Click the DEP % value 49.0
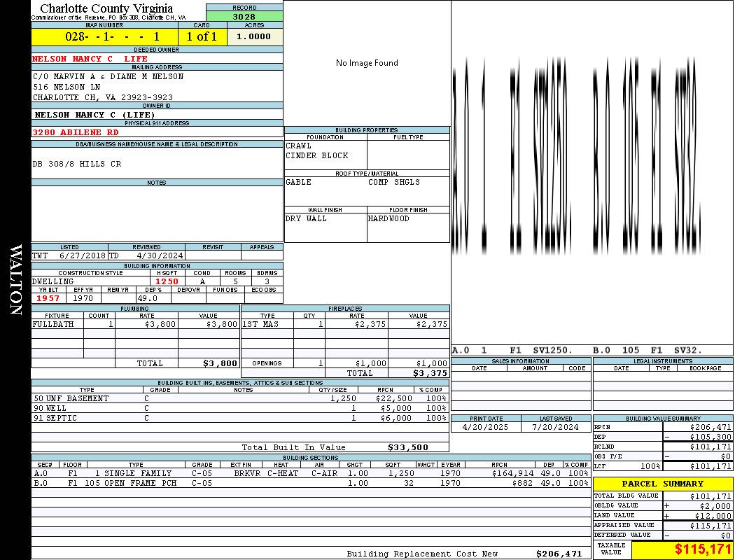The image size is (735, 560). click(148, 298)
